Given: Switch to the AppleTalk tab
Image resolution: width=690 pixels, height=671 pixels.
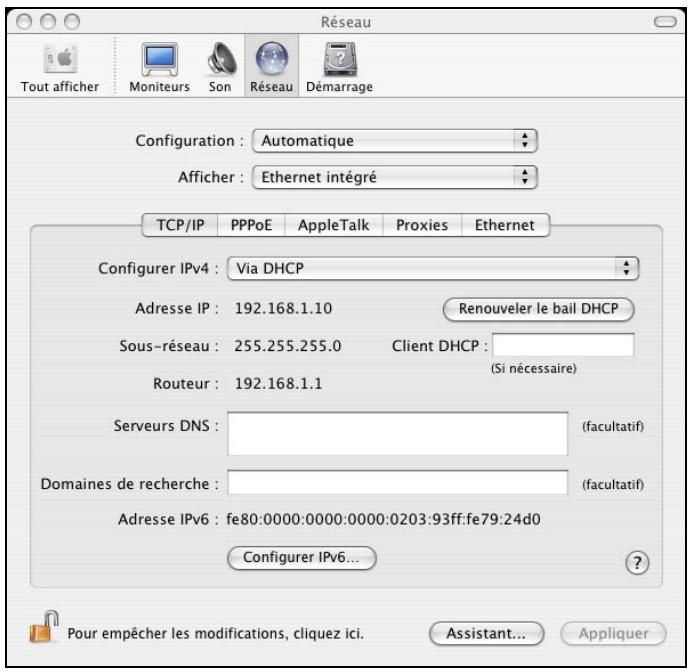Looking at the screenshot, I should point(334,225).
